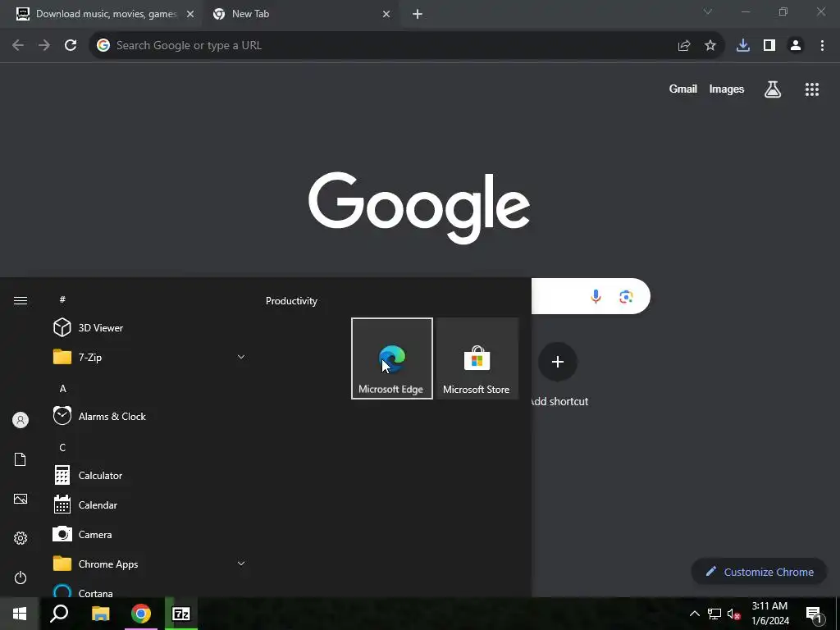Open the user account icon in Start

coord(21,420)
